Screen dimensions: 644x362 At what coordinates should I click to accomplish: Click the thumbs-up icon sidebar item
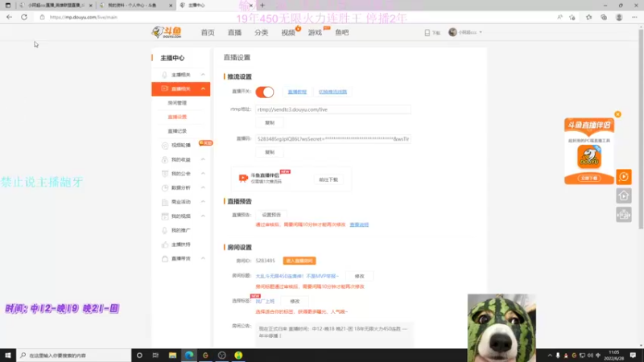pyautogui.click(x=165, y=245)
